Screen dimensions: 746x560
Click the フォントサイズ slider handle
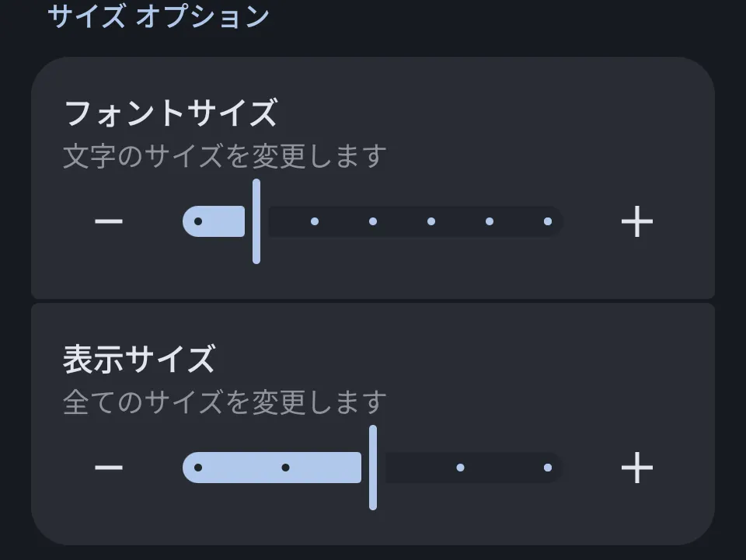[256, 222]
